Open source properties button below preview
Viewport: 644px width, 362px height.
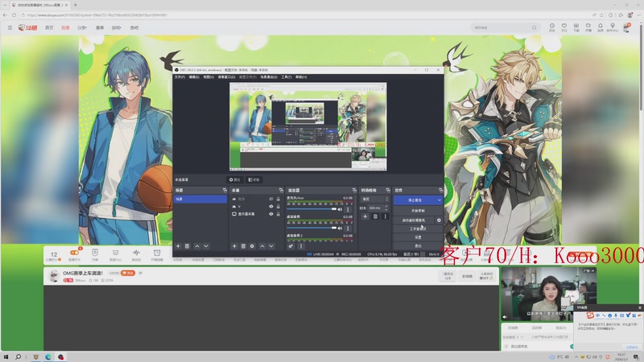click(235, 179)
